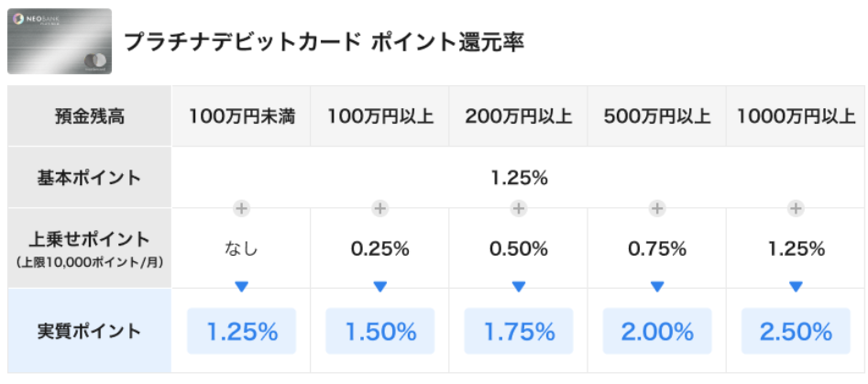Click the プラチナデビットカード ポイント還元率 heading

(324, 43)
